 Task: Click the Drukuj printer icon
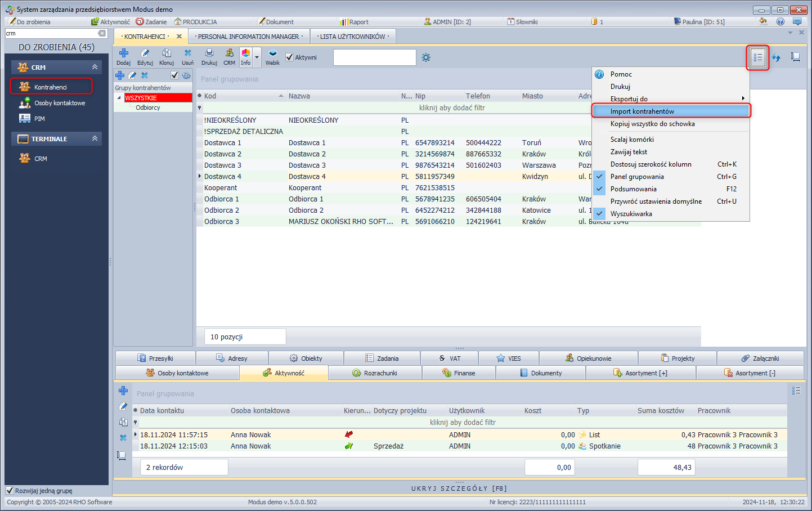pos(209,53)
